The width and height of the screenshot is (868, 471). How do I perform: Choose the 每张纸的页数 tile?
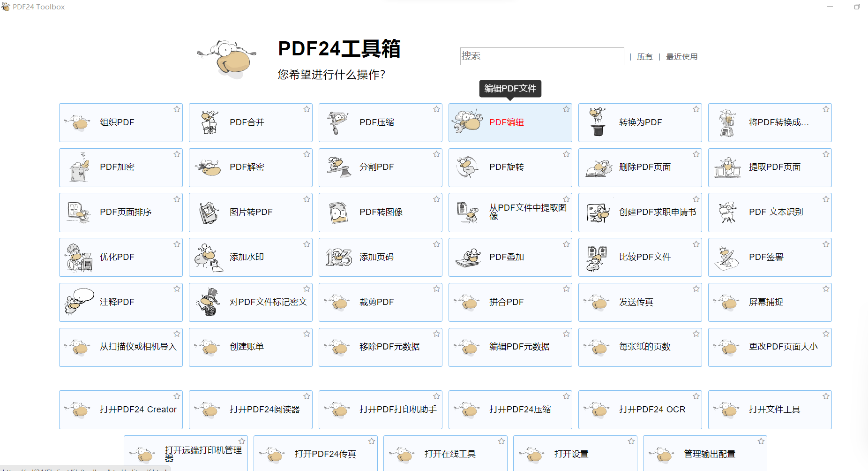tap(640, 347)
